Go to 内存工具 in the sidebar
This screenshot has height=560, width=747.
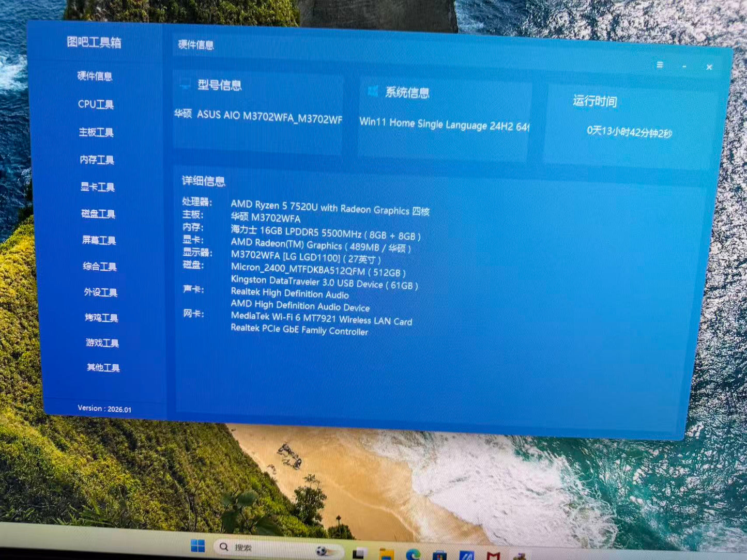tap(97, 160)
